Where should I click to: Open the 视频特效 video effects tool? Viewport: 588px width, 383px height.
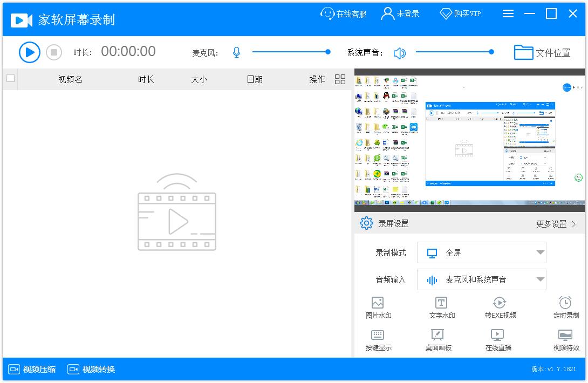[x=565, y=341]
